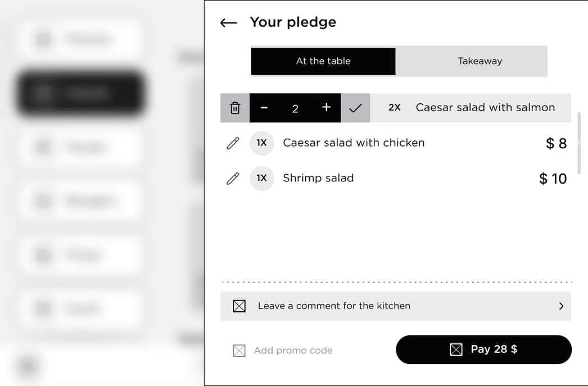Image resolution: width=588 pixels, height=386 pixels.
Task: Expand the kitchen comment chevron arrow
Action: click(x=561, y=306)
